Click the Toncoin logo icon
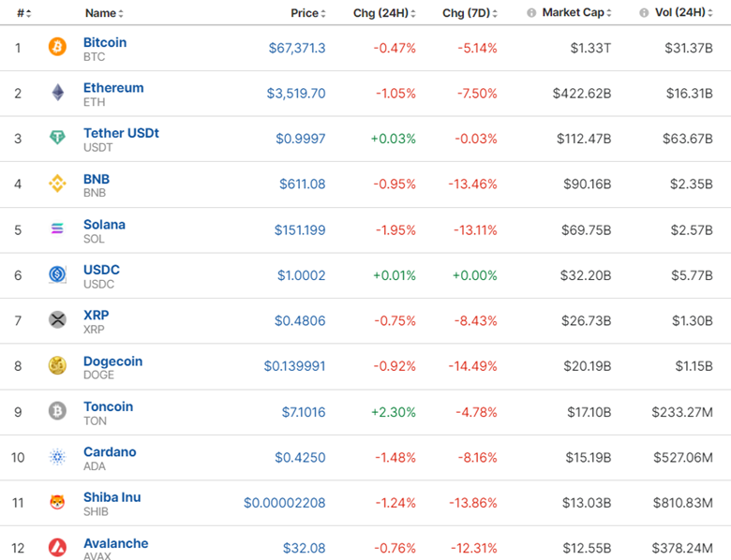The width and height of the screenshot is (731, 560). point(57,411)
